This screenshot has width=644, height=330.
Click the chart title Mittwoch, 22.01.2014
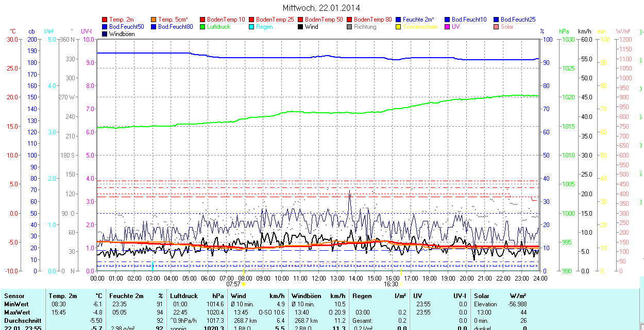coord(321,8)
